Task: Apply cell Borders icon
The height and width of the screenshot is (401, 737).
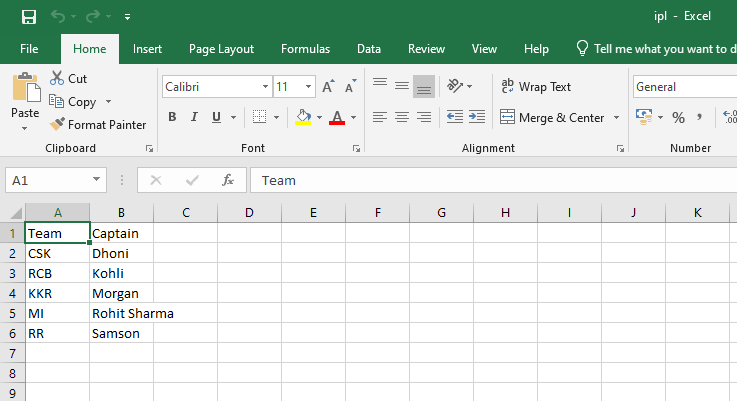Action: pos(259,117)
